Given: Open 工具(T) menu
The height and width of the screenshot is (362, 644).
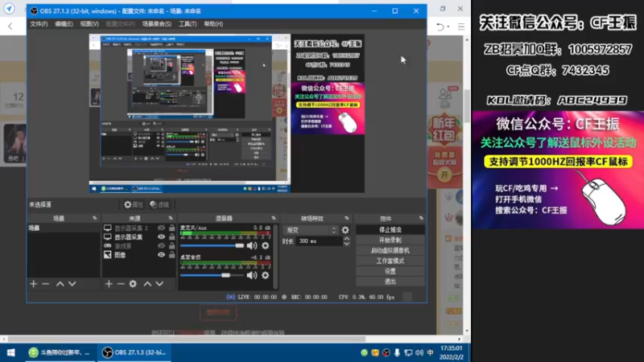Looking at the screenshot, I should click(x=188, y=24).
